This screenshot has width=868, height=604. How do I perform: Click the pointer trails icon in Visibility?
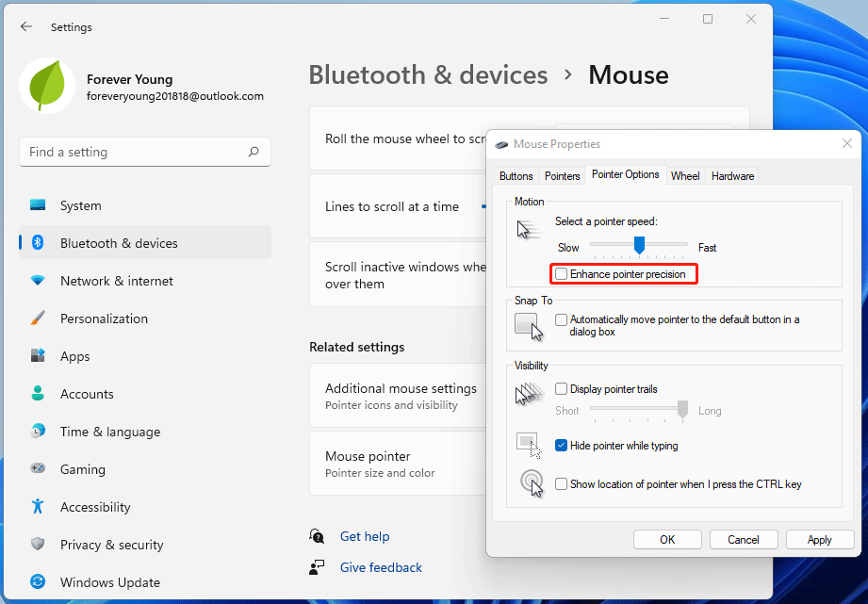pos(530,394)
